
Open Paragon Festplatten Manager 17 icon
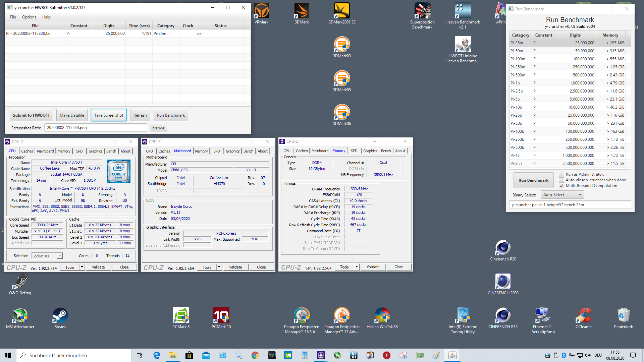pyautogui.click(x=342, y=320)
